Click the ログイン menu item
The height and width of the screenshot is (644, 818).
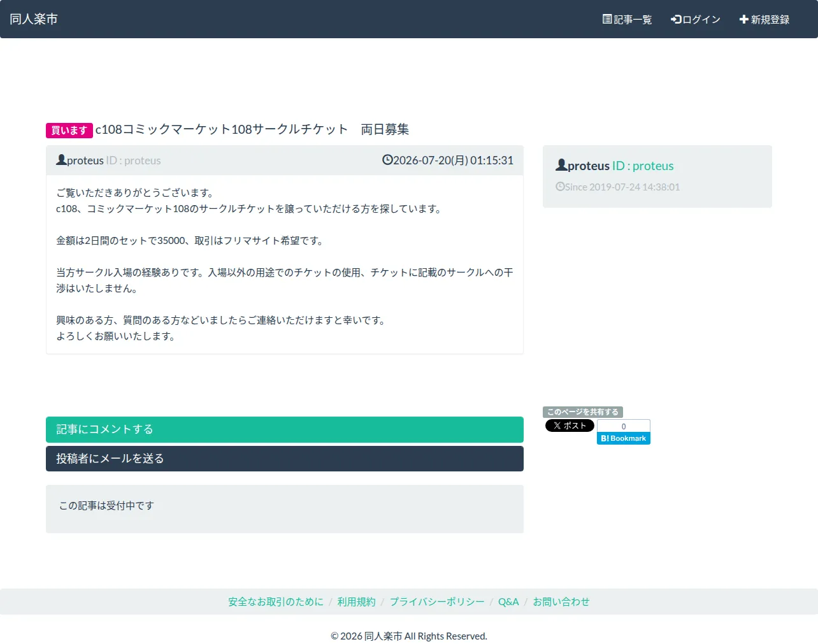[x=695, y=19]
